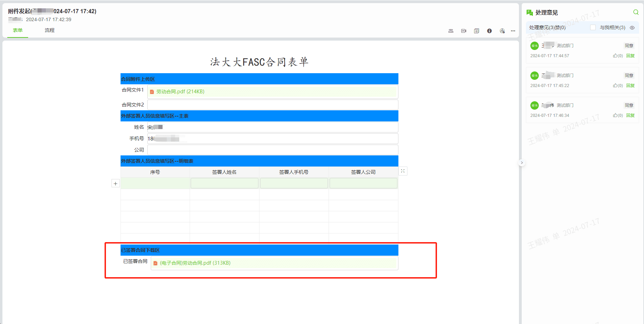Like the comment from 17:45:22

coord(618,86)
